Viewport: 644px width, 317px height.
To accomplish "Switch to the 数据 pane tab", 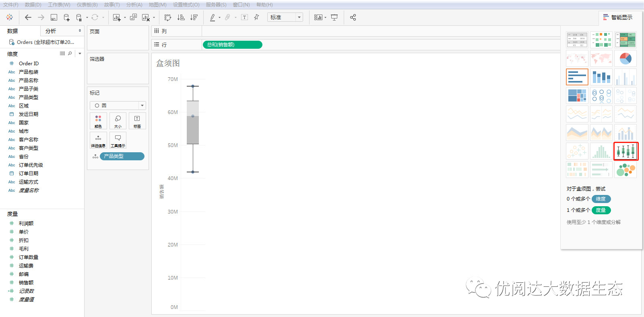I will click(x=12, y=31).
